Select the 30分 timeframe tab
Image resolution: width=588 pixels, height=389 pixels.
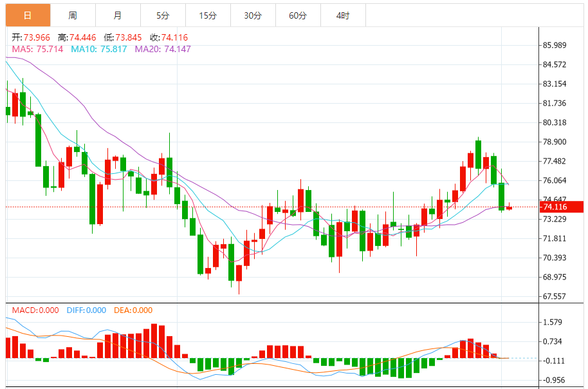253,15
